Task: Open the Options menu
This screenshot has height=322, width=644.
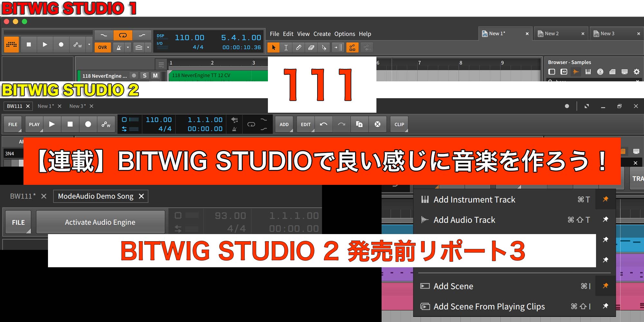Action: 345,34
